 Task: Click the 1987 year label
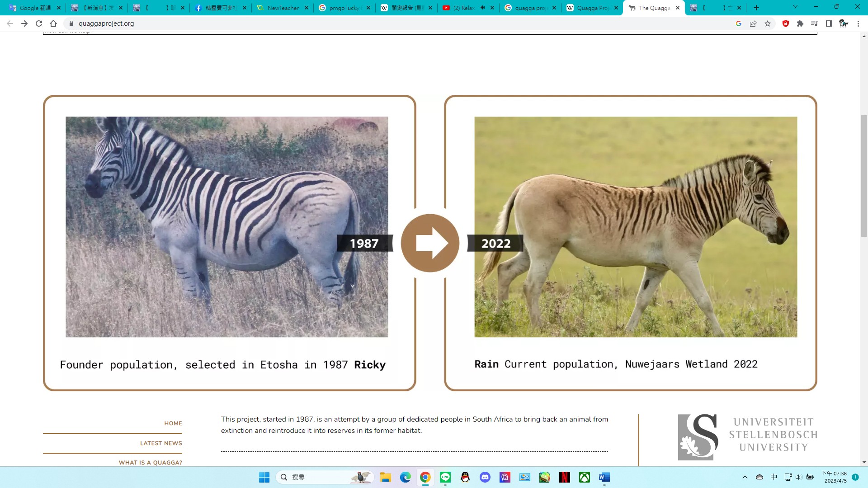(364, 244)
